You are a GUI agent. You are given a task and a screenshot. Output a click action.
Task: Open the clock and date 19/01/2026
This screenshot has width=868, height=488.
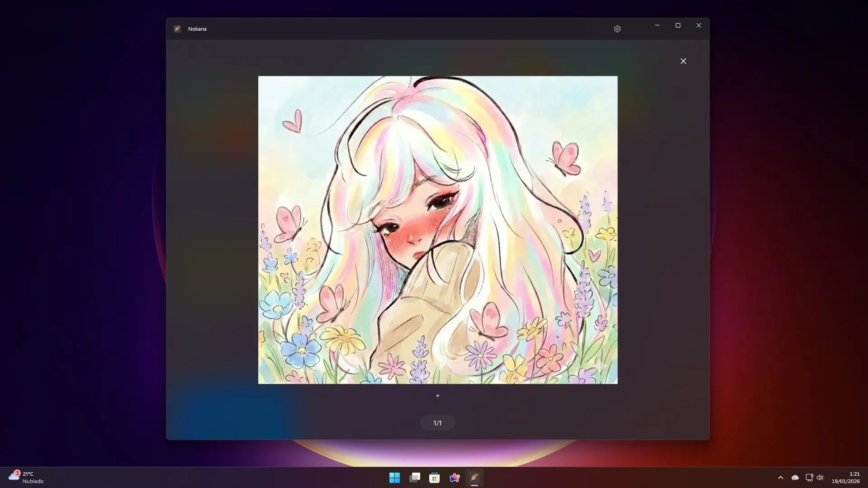click(845, 478)
